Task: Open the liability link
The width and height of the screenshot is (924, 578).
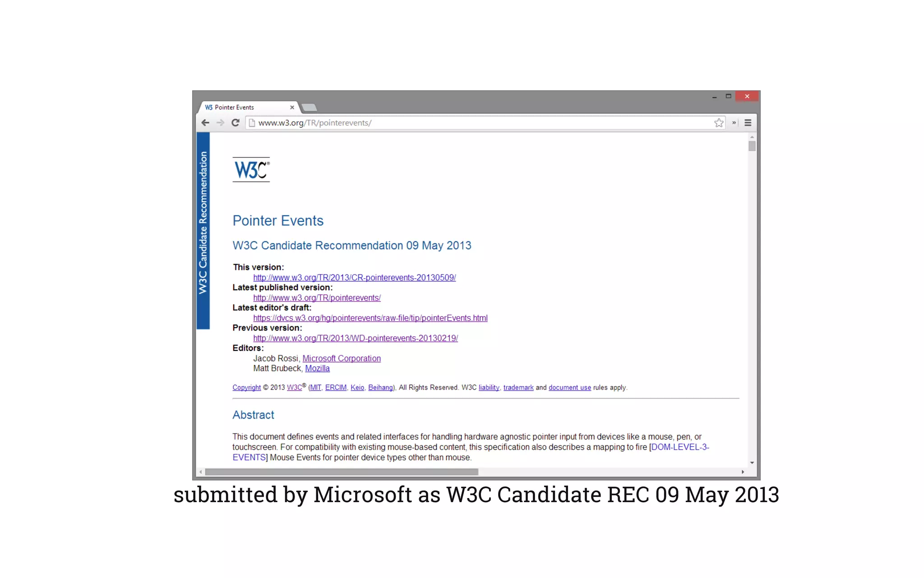Action: [489, 387]
